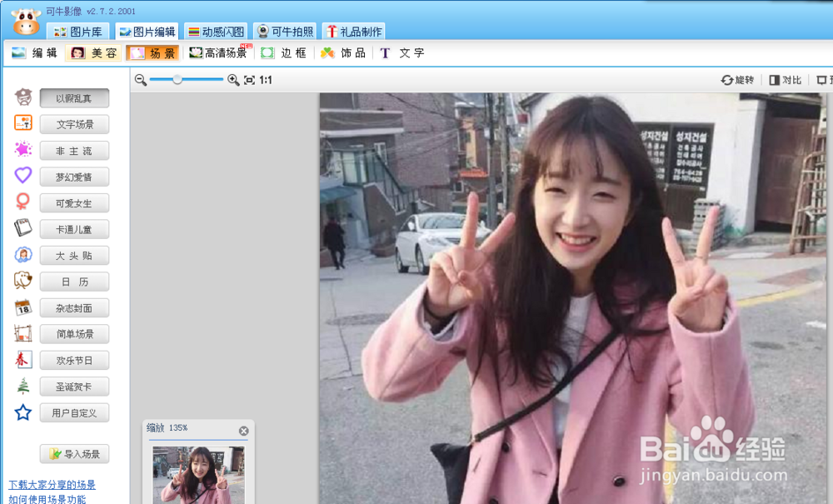Select the 杂志封面 magazine cover category
The height and width of the screenshot is (504, 833).
tap(74, 307)
